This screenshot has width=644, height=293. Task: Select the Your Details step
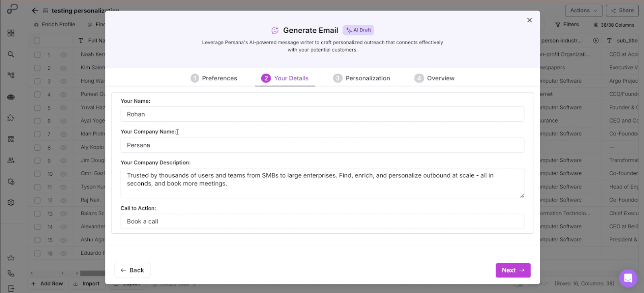click(x=285, y=78)
